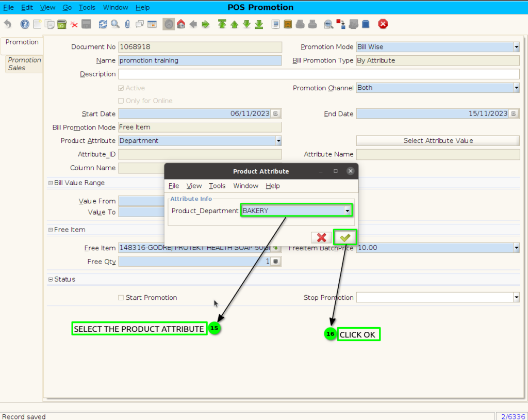Click the Document No field 1068918
The width and height of the screenshot is (528, 420).
200,47
